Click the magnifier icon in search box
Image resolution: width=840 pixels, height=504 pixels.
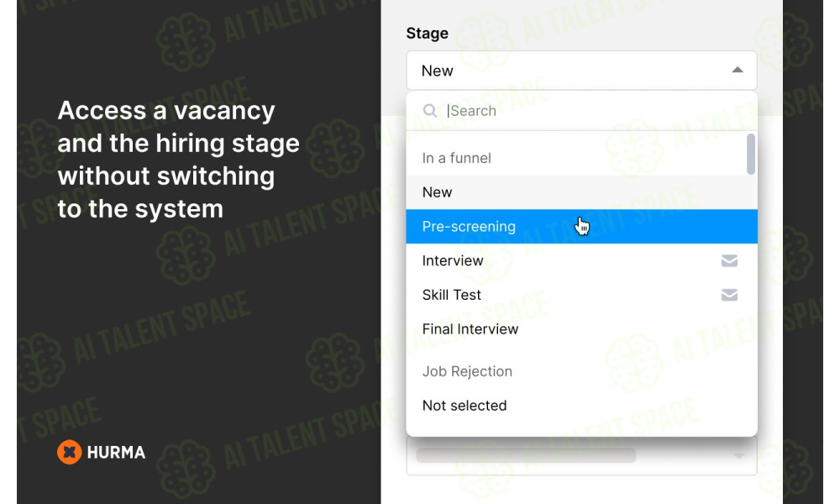pos(429,110)
